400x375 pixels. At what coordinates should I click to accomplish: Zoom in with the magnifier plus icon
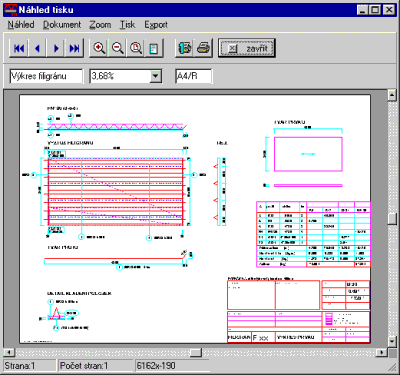coord(99,49)
